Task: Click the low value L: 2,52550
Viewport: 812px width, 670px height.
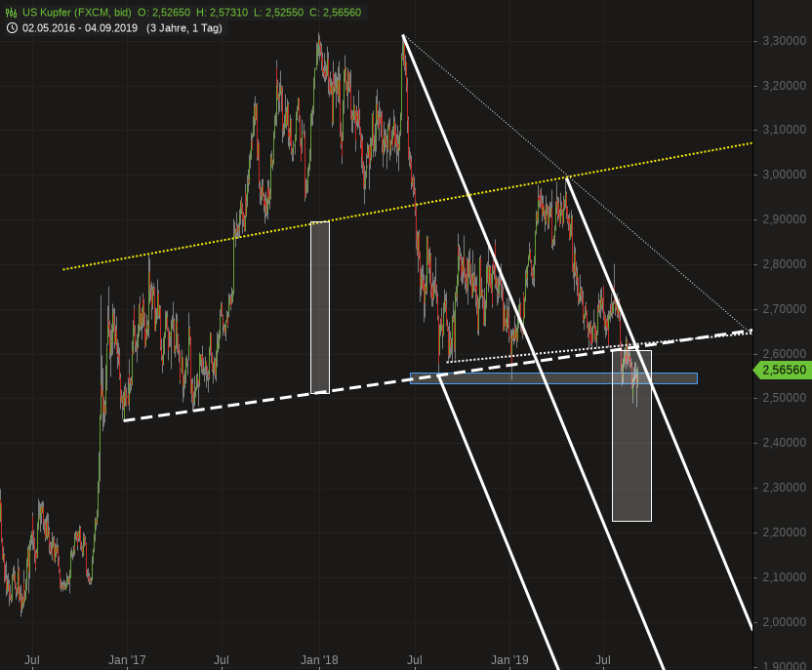Action: 278,13
